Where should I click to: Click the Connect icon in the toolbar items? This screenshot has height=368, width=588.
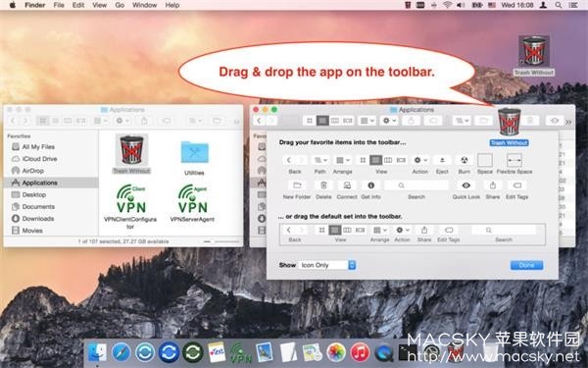click(347, 185)
